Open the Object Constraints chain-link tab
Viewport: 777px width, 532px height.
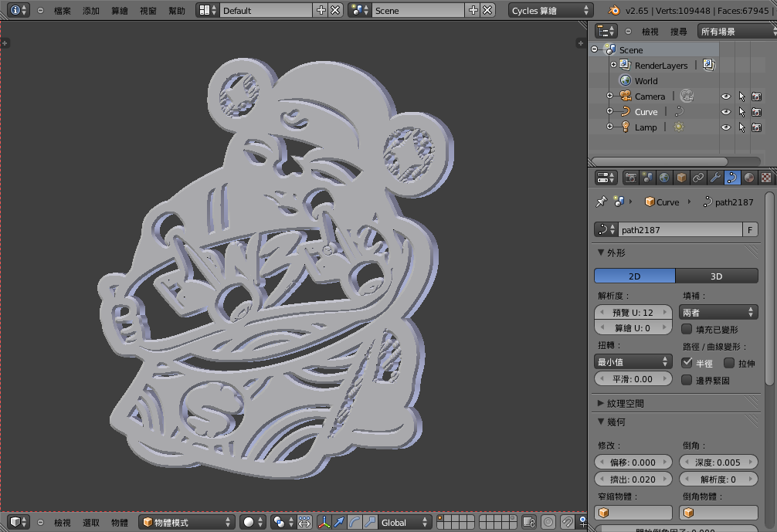(x=698, y=178)
